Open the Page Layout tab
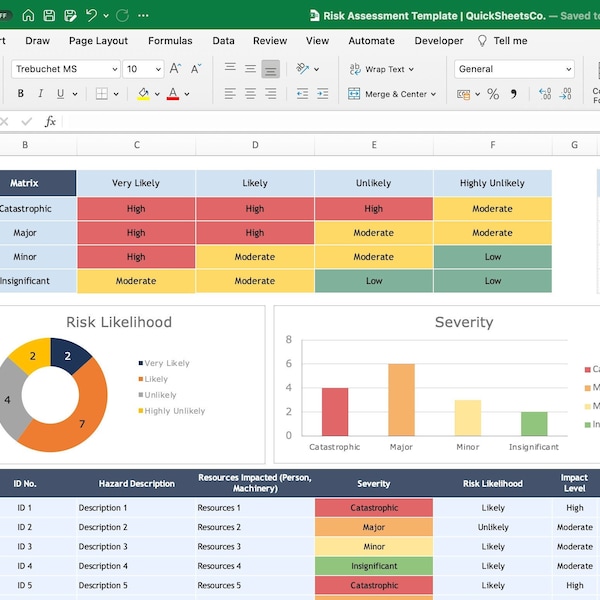This screenshot has height=600, width=600. (x=98, y=41)
